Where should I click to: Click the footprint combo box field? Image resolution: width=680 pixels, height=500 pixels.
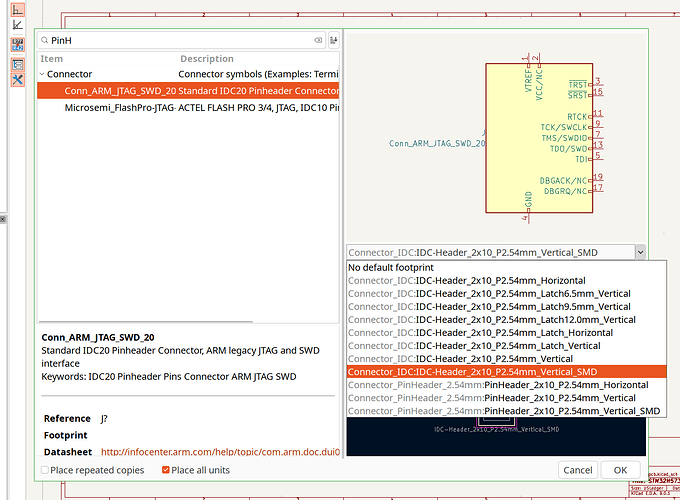coord(491,252)
